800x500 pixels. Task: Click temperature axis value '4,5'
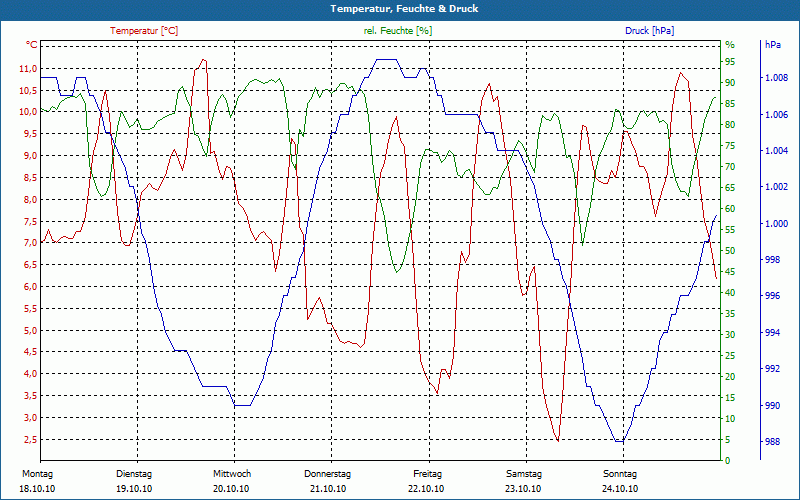(30, 352)
